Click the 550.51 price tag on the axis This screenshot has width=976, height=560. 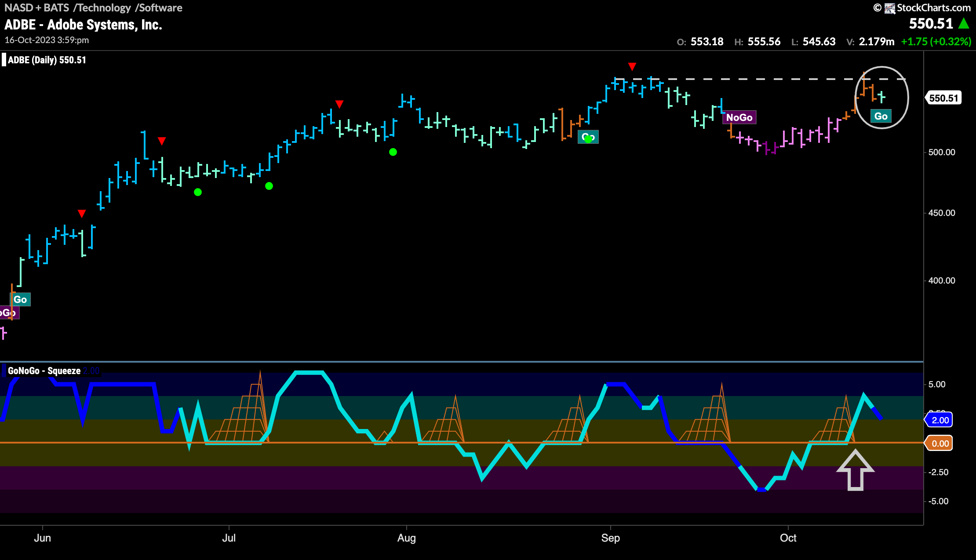(943, 98)
